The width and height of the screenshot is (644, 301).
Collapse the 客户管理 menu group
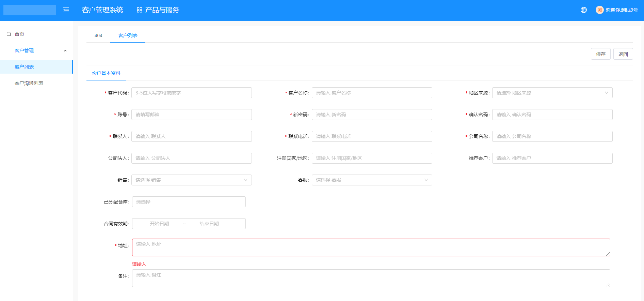tap(65, 51)
